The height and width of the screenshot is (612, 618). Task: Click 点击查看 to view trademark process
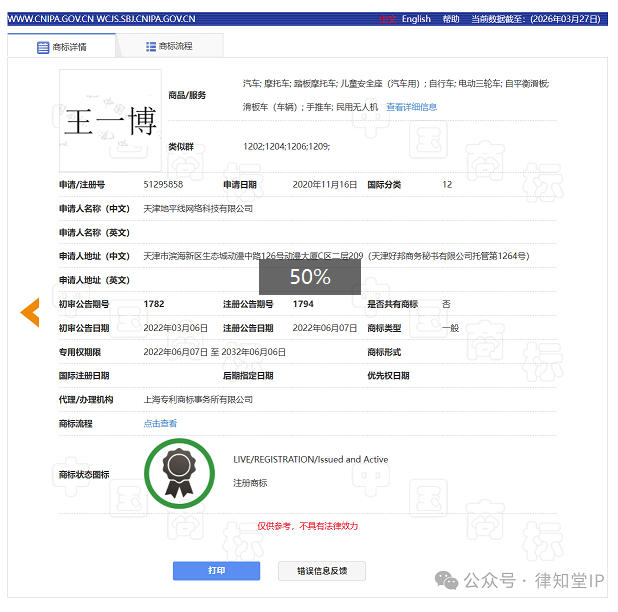coord(160,423)
